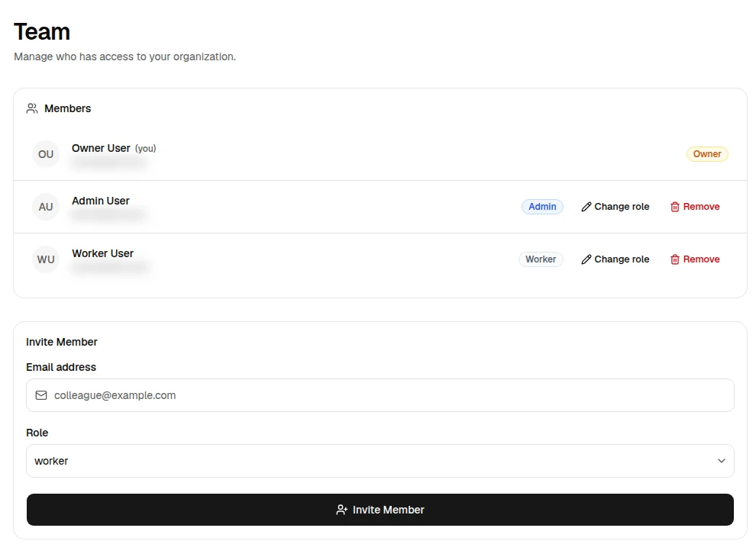Click the 'Members' section title
This screenshot has height=557, width=756.
point(67,108)
